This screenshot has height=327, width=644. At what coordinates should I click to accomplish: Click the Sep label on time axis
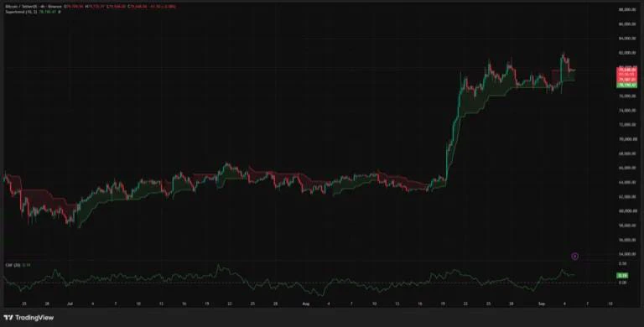[x=541, y=304]
